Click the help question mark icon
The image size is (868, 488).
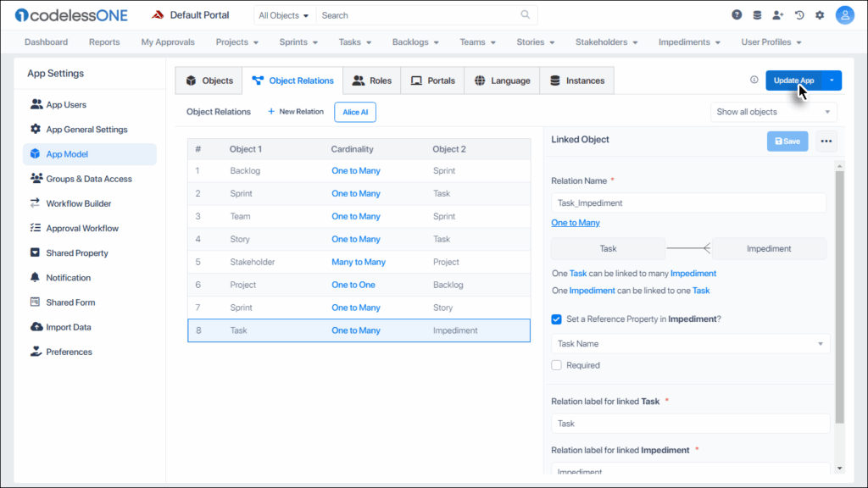(737, 15)
